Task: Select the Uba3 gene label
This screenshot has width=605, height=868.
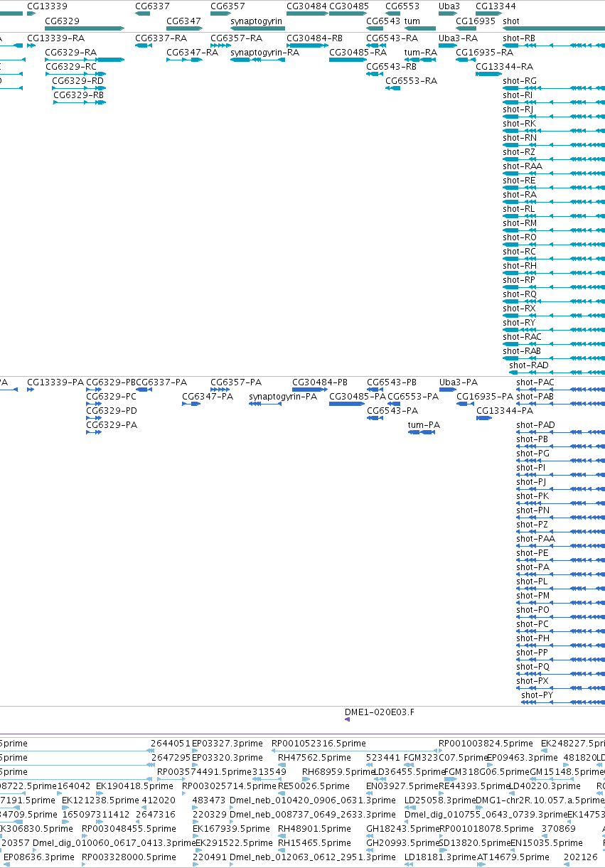Action: click(449, 6)
